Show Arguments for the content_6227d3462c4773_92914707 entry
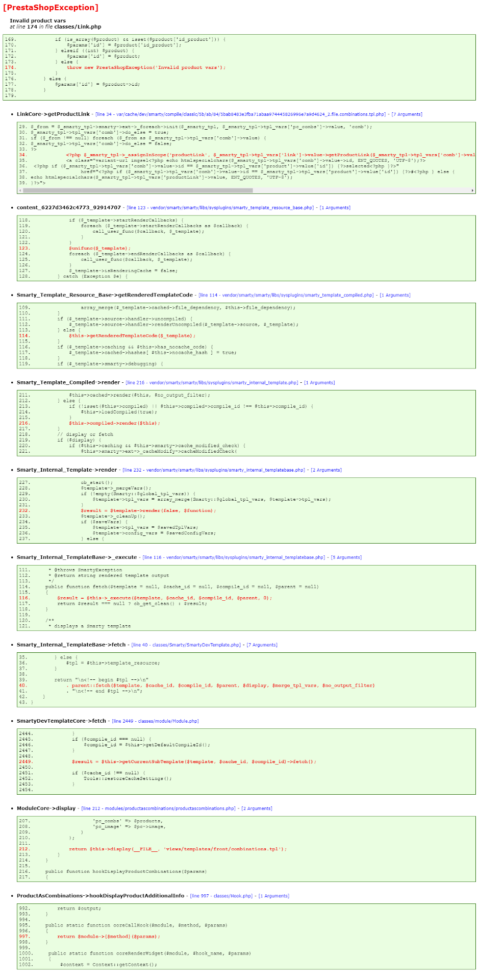This screenshot has width=479, height=980. tap(335, 208)
